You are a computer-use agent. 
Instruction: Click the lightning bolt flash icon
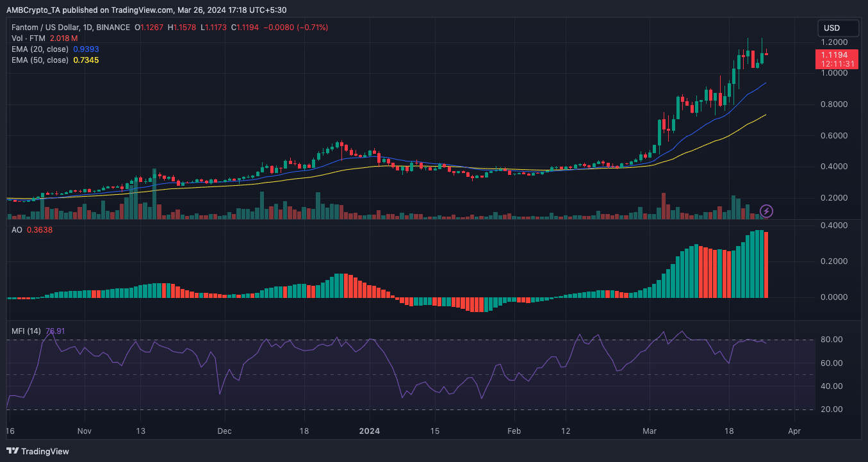766,211
